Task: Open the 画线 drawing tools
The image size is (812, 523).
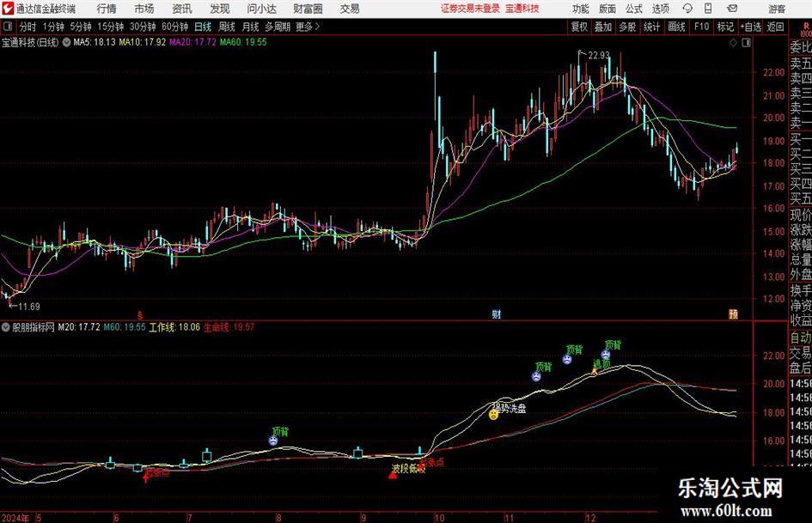Action: point(676,27)
